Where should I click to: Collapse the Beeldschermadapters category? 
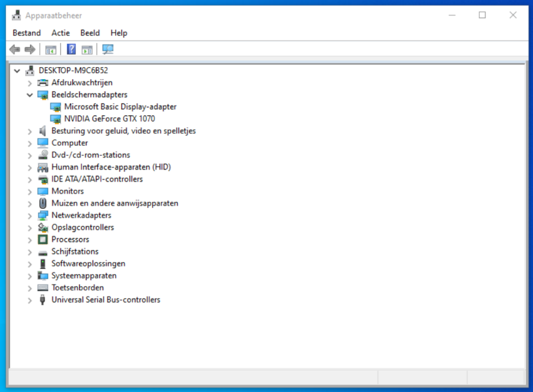point(30,95)
